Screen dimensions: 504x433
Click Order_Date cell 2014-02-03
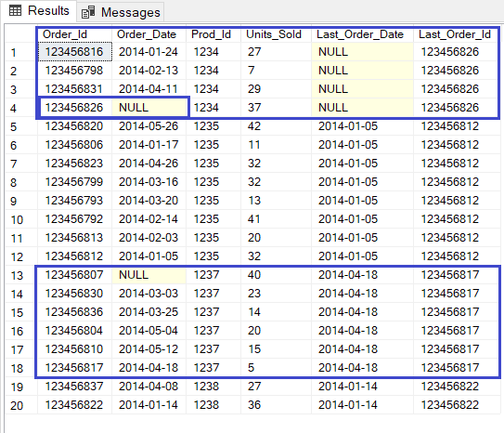(149, 238)
